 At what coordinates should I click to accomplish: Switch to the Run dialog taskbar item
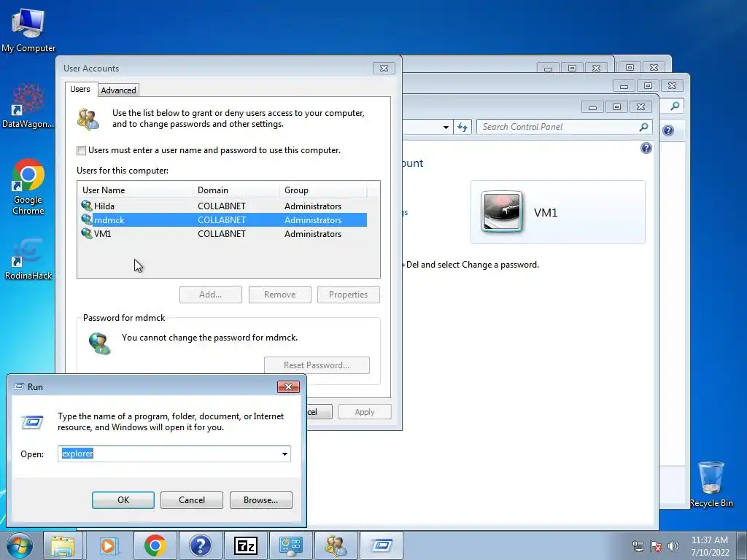pyautogui.click(x=381, y=545)
